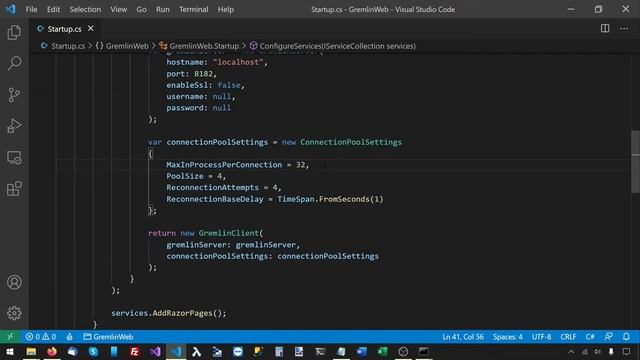The image size is (640, 360).
Task: Click PoolSize in the code
Action: point(184,176)
